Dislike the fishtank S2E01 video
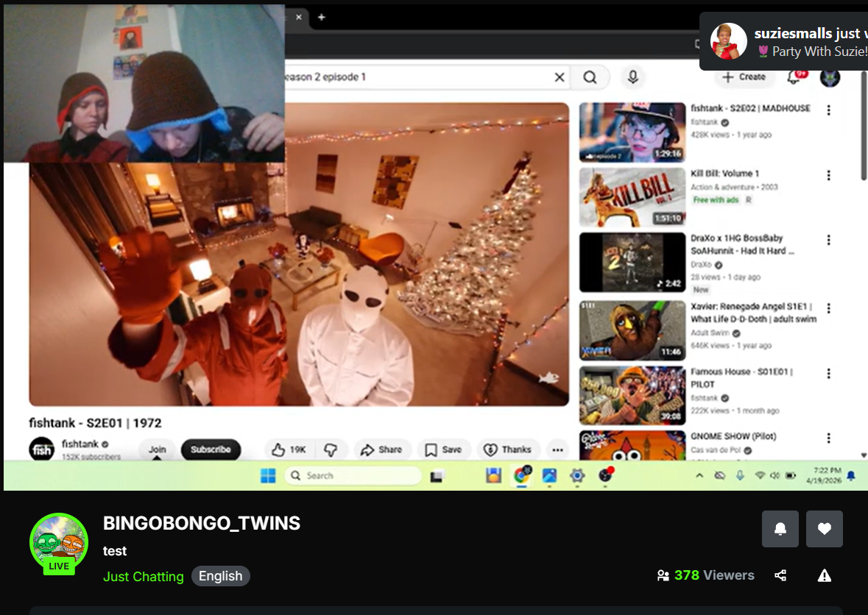The height and width of the screenshot is (615, 868). pyautogui.click(x=331, y=449)
